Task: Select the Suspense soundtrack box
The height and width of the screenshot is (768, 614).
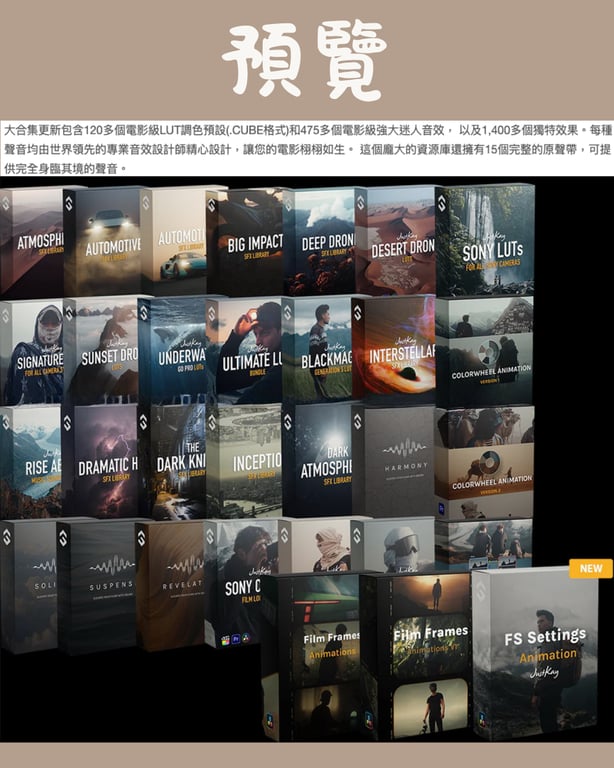Action: [x=96, y=587]
